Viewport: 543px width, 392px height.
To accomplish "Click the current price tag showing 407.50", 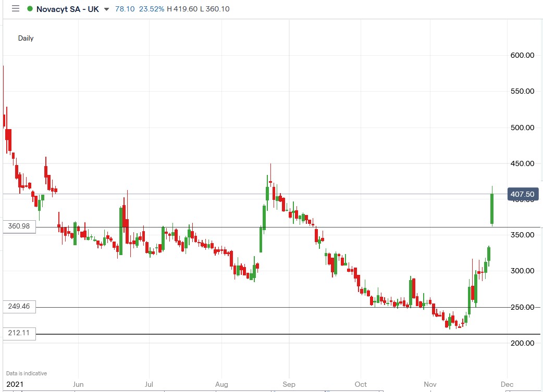I will pyautogui.click(x=523, y=194).
